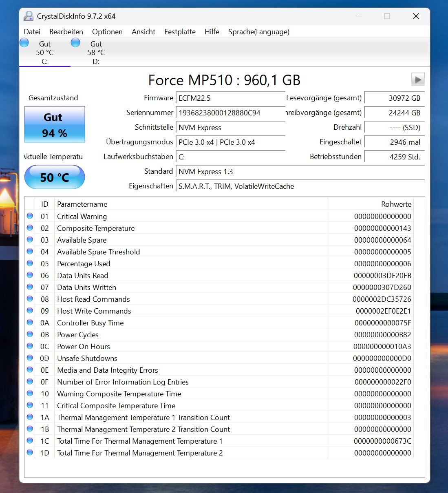The height and width of the screenshot is (493, 448).
Task: Click status orb of Data Units Written row
Action: click(x=30, y=287)
